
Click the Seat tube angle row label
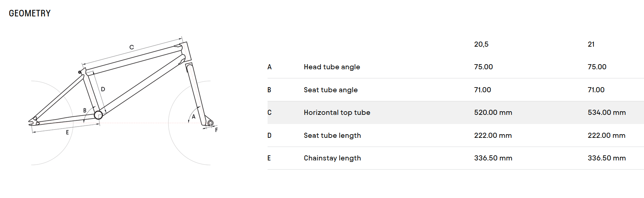click(331, 90)
